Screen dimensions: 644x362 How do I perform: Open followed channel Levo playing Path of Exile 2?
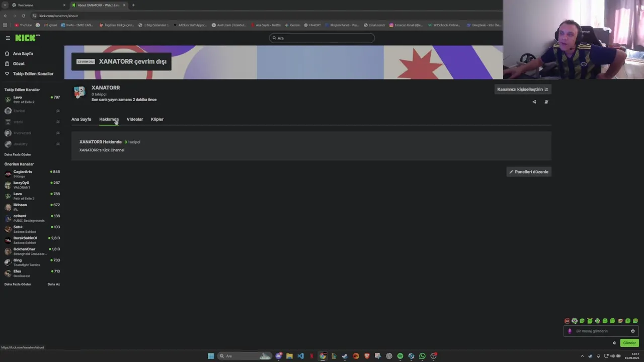(x=32, y=100)
